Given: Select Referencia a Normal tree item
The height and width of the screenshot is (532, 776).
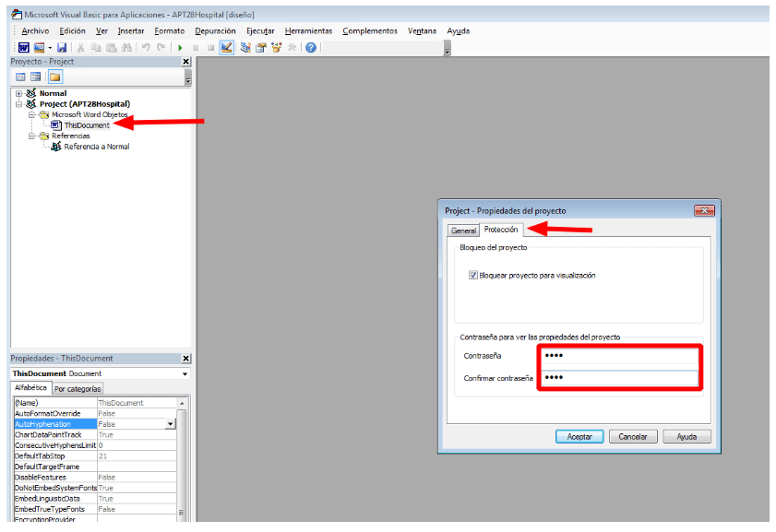Looking at the screenshot, I should point(97,147).
